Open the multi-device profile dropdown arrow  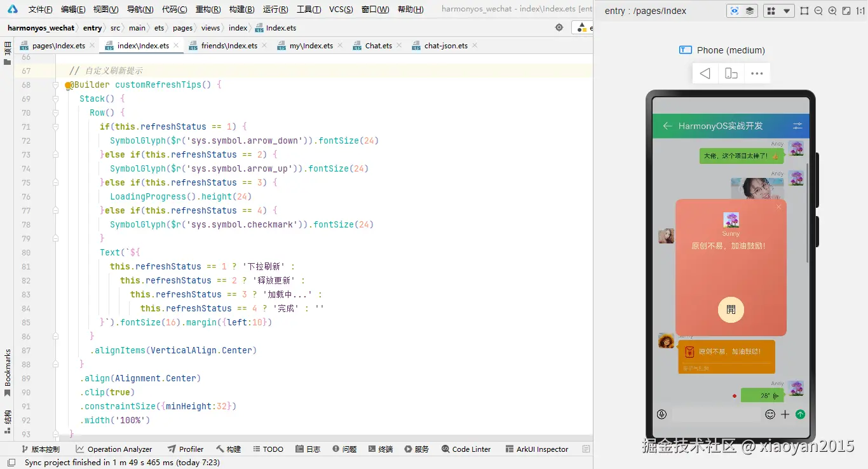coord(787,11)
